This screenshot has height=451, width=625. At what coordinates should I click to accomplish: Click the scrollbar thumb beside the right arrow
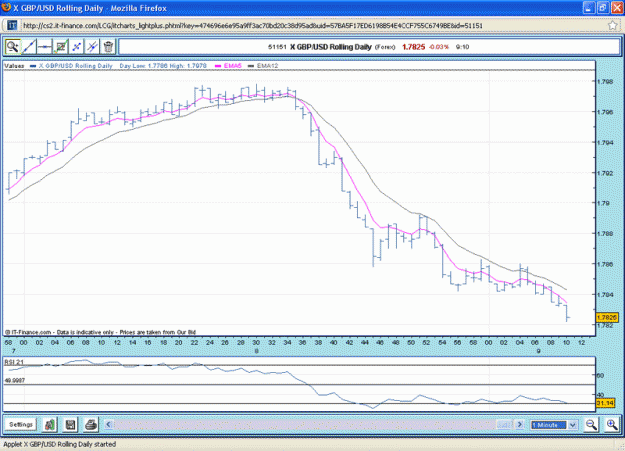(x=505, y=425)
